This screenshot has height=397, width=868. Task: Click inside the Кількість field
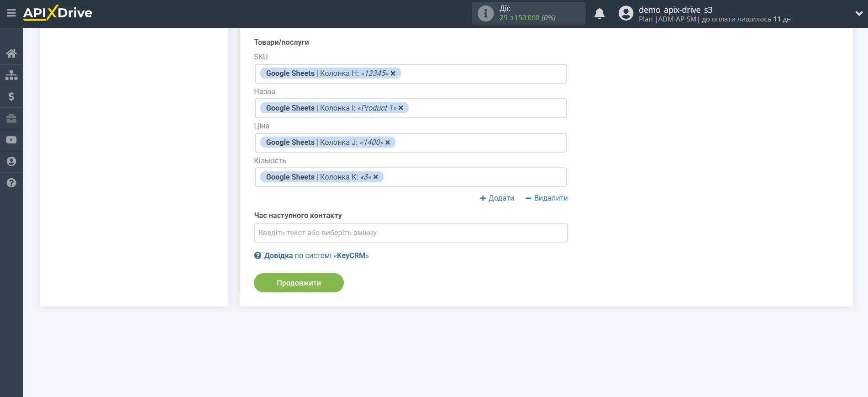click(x=411, y=177)
